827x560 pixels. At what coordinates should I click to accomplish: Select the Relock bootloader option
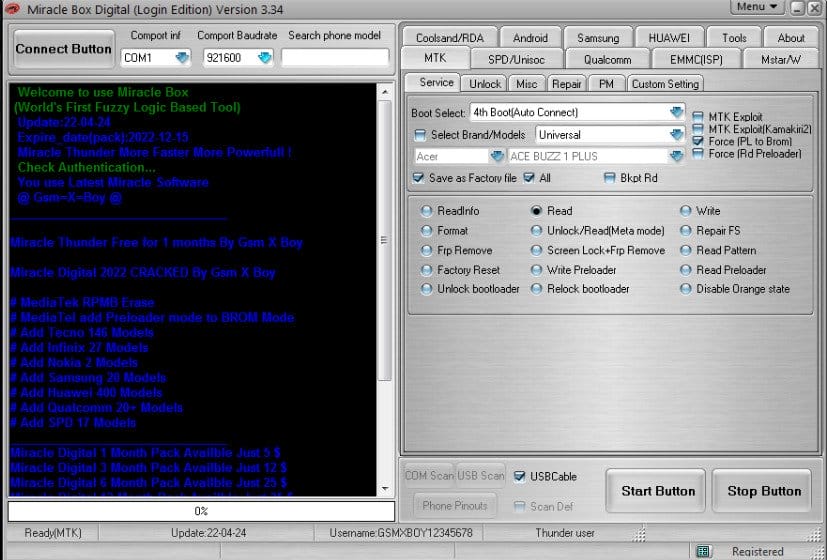tap(536, 289)
